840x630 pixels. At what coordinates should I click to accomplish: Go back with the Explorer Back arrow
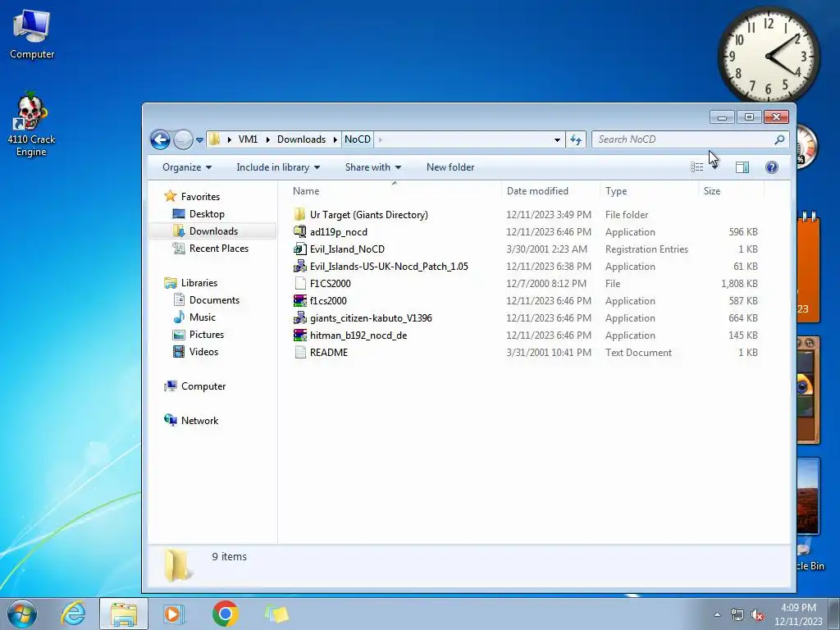pos(160,139)
